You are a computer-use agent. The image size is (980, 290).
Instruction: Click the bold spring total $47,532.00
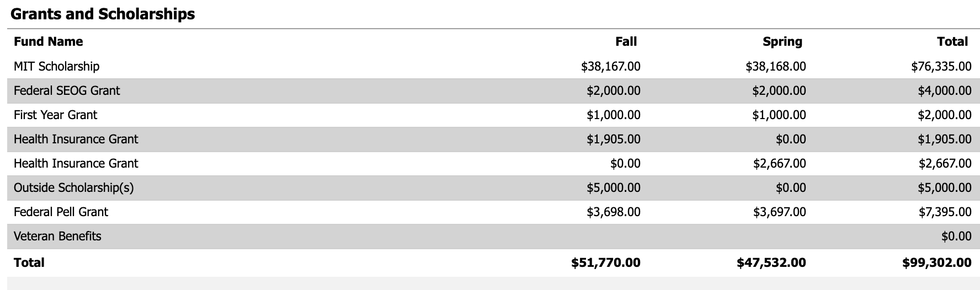pyautogui.click(x=771, y=262)
